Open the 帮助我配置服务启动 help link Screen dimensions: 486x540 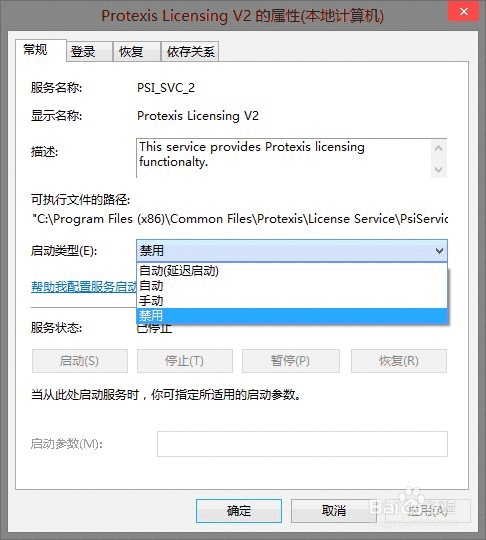84,287
